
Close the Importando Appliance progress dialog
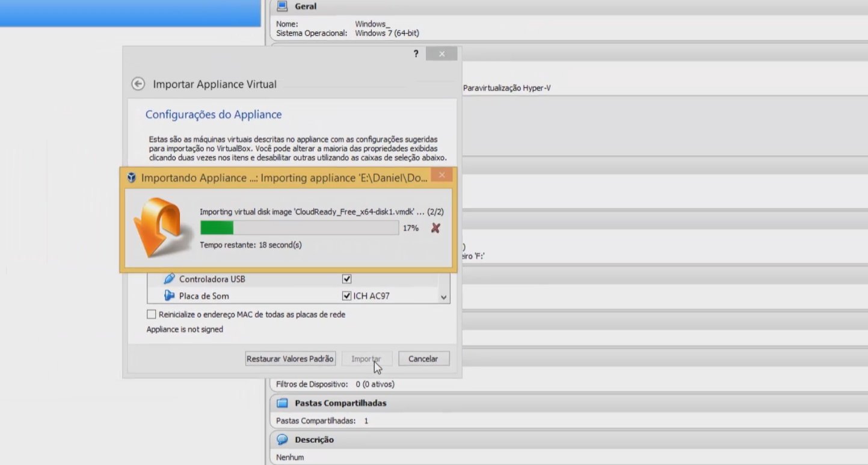(x=442, y=176)
